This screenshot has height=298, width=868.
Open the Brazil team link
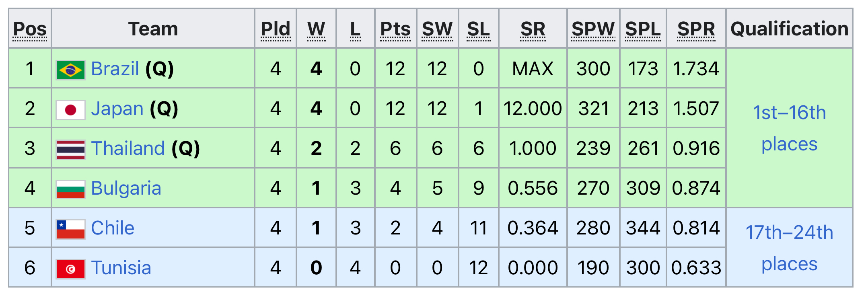click(115, 69)
